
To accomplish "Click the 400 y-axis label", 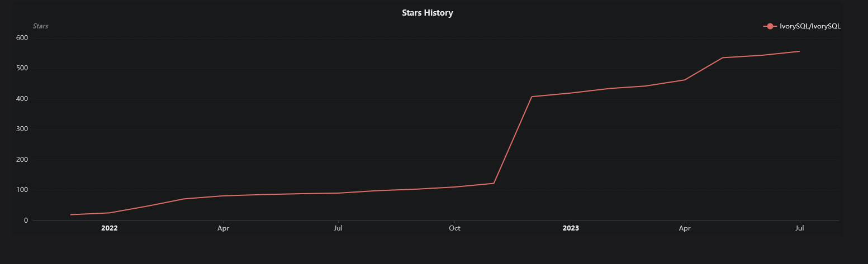I will tap(22, 99).
